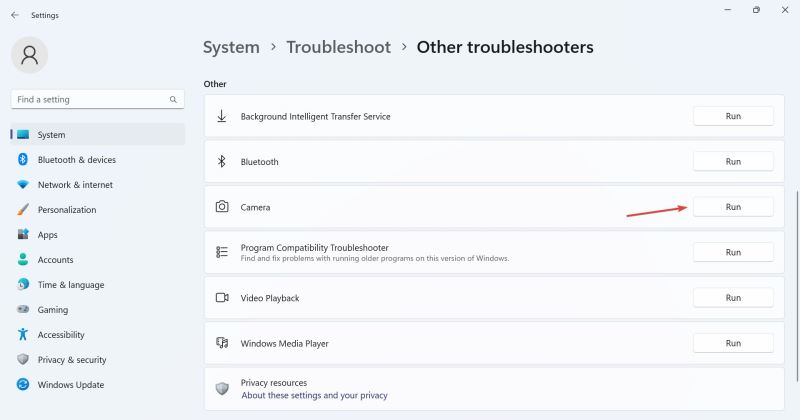This screenshot has width=800, height=420.
Task: Run the Video Playback troubleshooter
Action: 733,298
